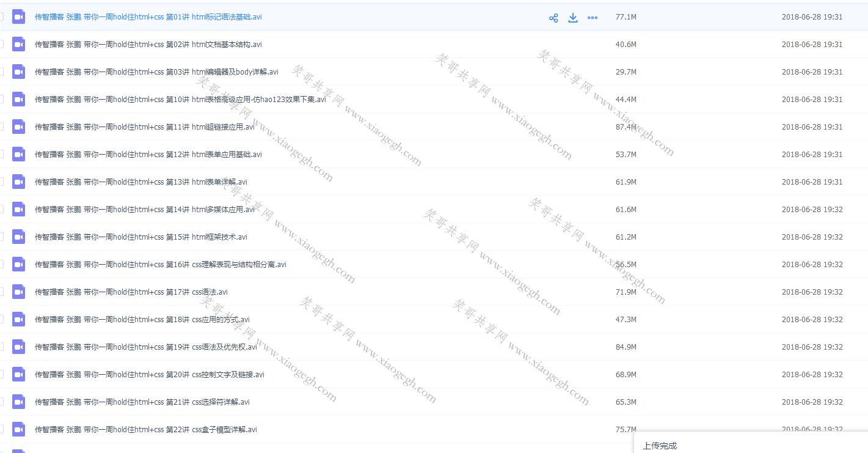The image size is (868, 453).
Task: Open the more options dots on 第01讲 row
Action: (x=593, y=18)
